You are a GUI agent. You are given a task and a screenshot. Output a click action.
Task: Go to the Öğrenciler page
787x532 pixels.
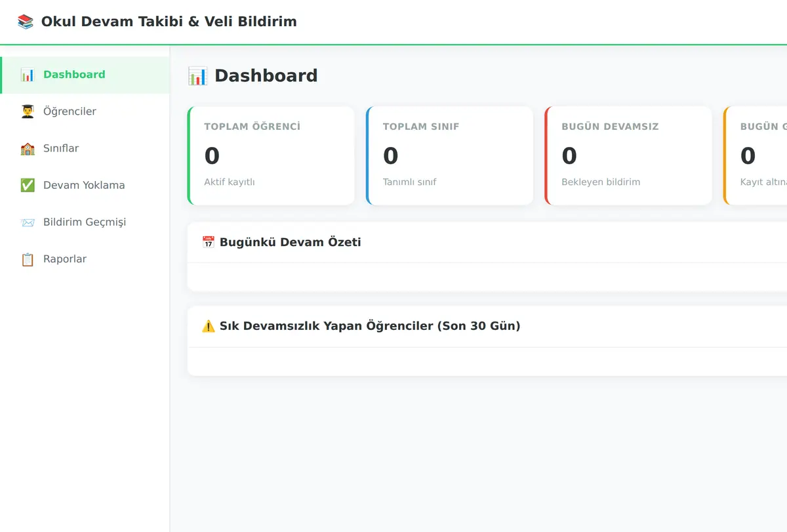point(85,112)
